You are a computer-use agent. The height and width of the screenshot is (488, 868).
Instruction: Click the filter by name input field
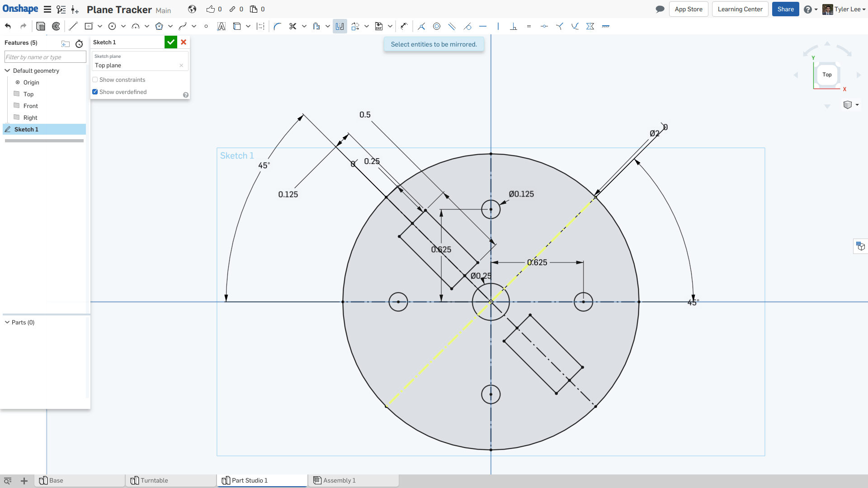[x=45, y=57]
